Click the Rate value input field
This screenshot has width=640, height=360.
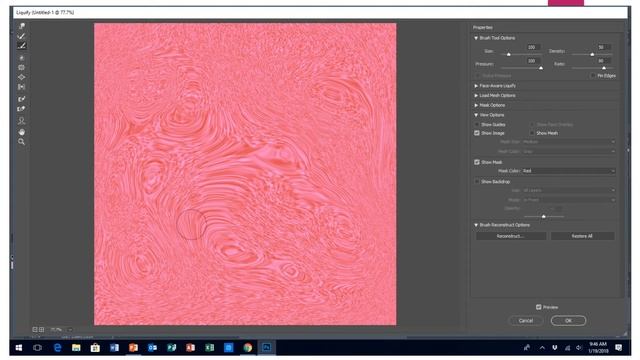tap(603, 61)
